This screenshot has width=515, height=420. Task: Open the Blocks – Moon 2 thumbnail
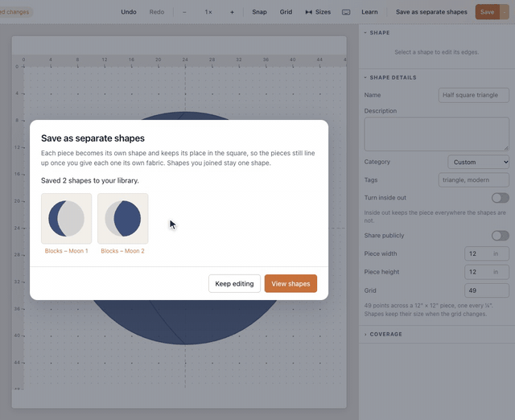[x=123, y=218]
